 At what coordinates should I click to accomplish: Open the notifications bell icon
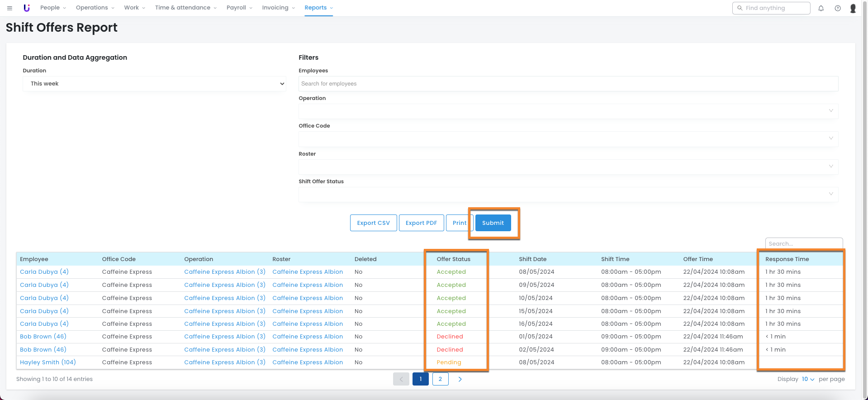tap(821, 8)
